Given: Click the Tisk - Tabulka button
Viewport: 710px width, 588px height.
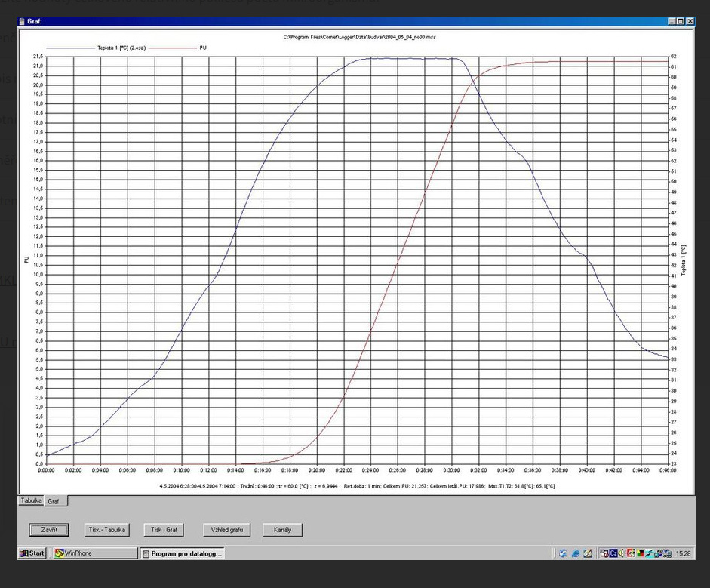Looking at the screenshot, I should 106,530.
